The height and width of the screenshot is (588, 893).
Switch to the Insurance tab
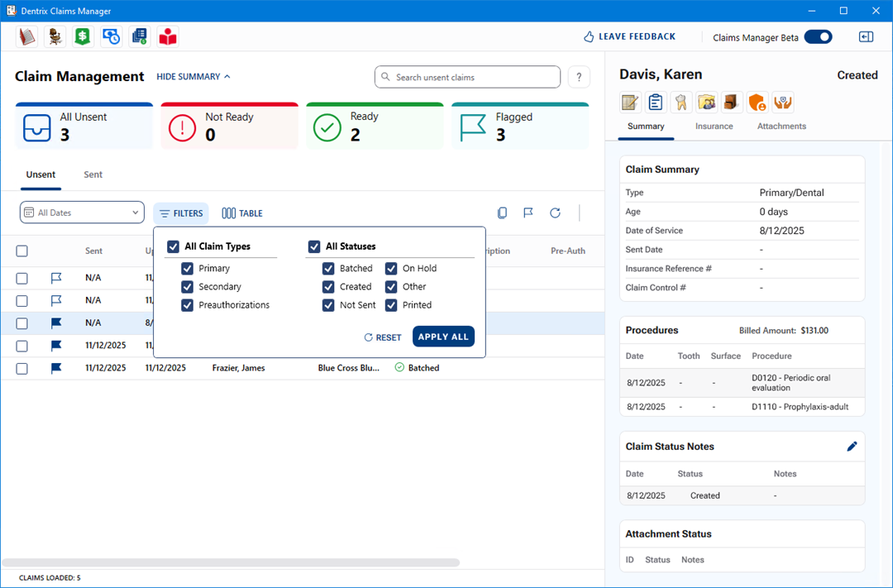tap(714, 127)
